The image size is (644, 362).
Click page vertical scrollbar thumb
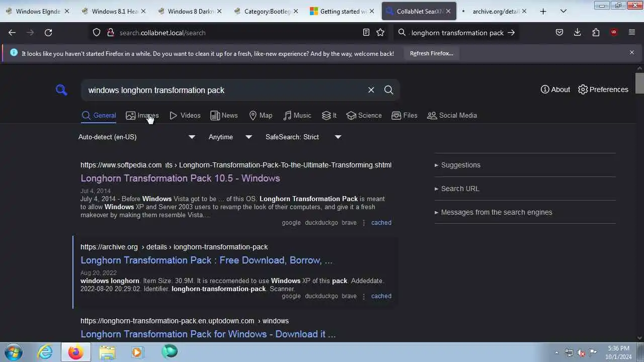[x=639, y=83]
